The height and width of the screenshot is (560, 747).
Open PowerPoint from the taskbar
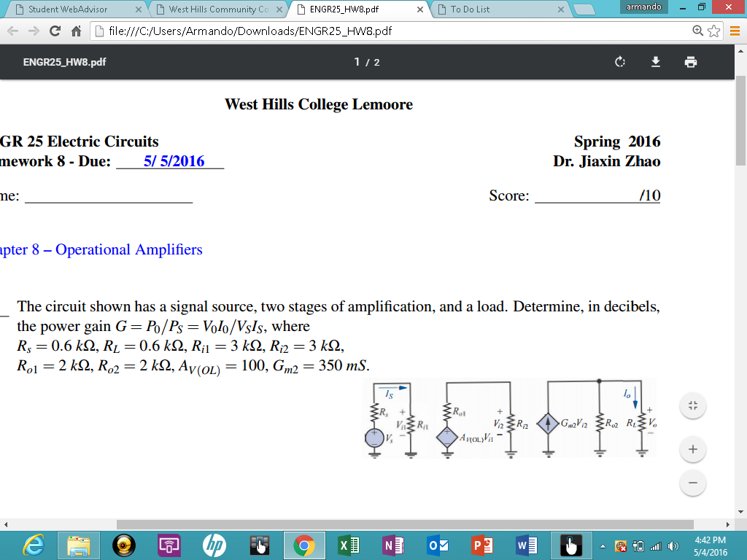click(482, 545)
